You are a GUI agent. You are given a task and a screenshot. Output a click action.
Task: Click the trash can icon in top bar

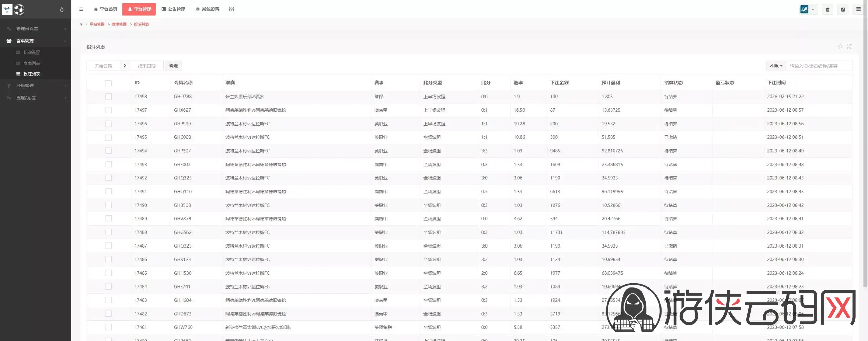click(827, 9)
